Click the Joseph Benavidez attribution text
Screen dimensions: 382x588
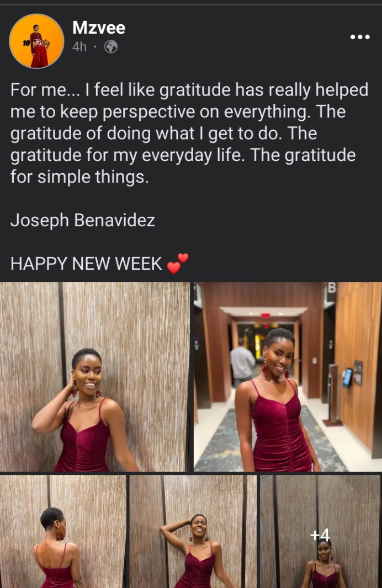click(x=83, y=220)
